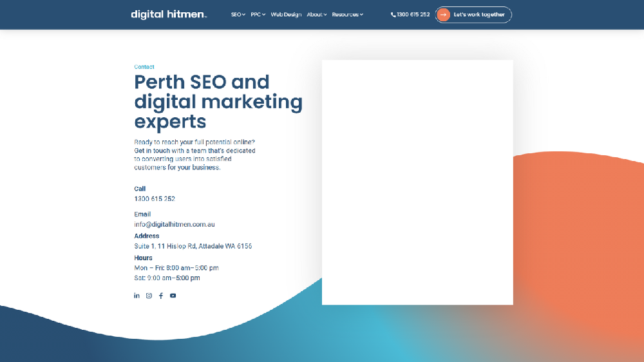This screenshot has height=362, width=644.
Task: Click the digital hitmen logo
Action: (x=169, y=14)
